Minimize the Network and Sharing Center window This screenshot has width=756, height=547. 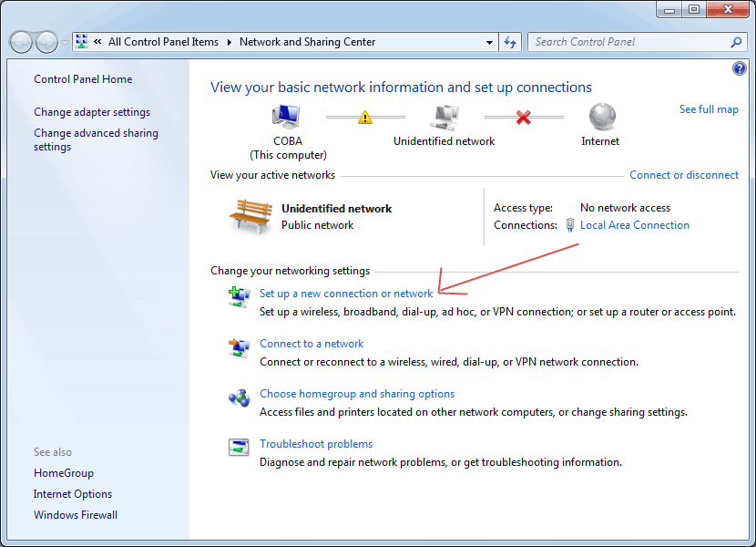tap(669, 10)
